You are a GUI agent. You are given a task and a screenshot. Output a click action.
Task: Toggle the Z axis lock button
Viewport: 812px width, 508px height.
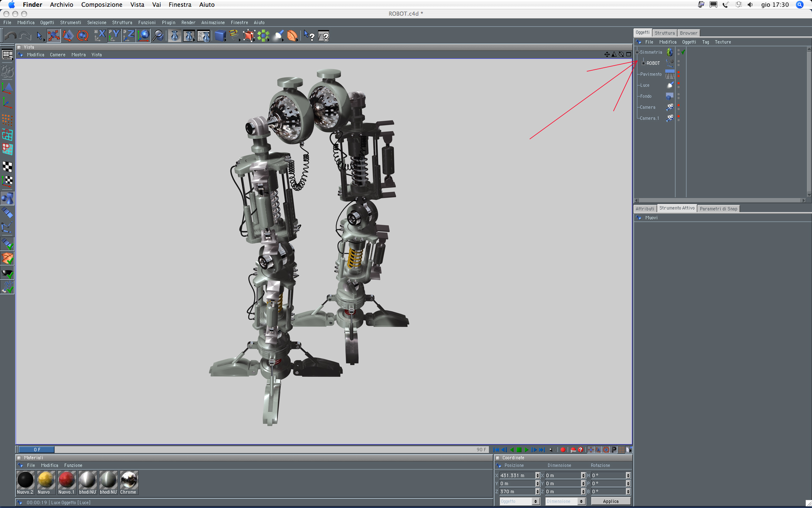point(129,36)
